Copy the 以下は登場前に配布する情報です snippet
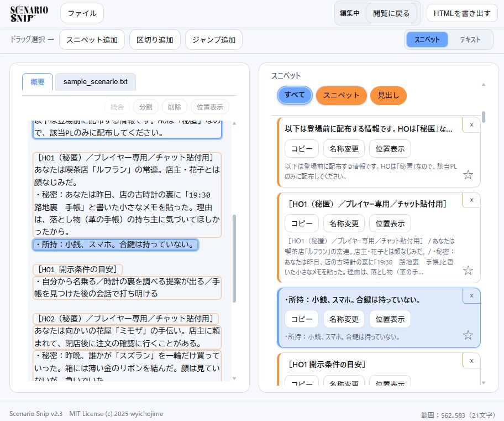This screenshot has height=421, width=504. [302, 149]
